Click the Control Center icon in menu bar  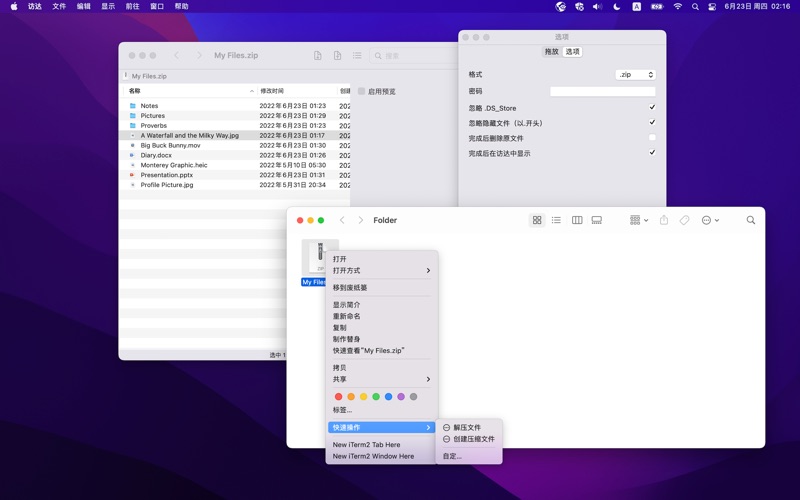pos(712,6)
